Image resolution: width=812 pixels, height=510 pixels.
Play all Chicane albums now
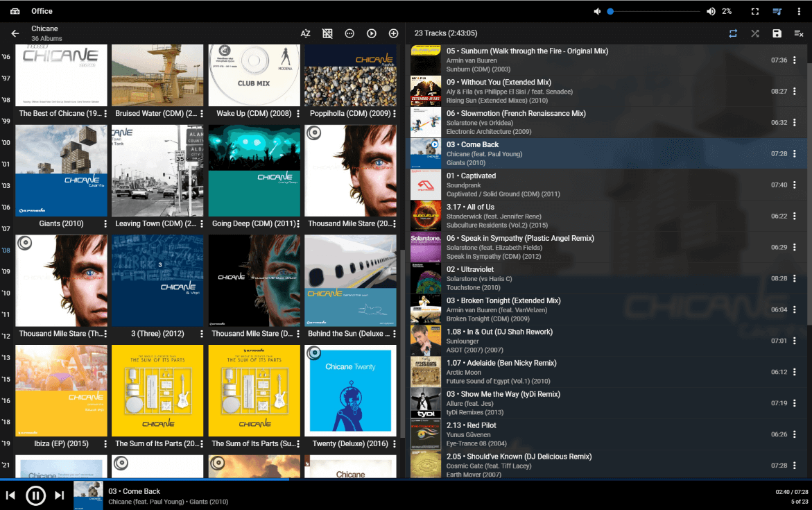click(371, 34)
